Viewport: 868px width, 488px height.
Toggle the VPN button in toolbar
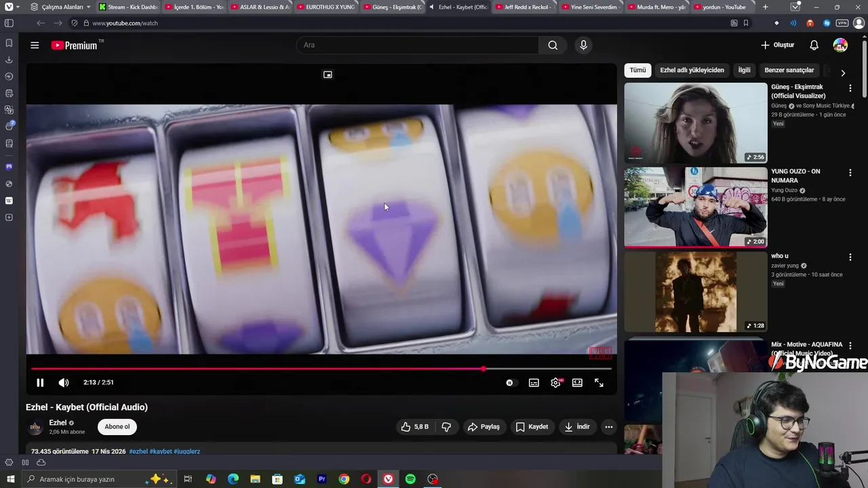(x=842, y=23)
